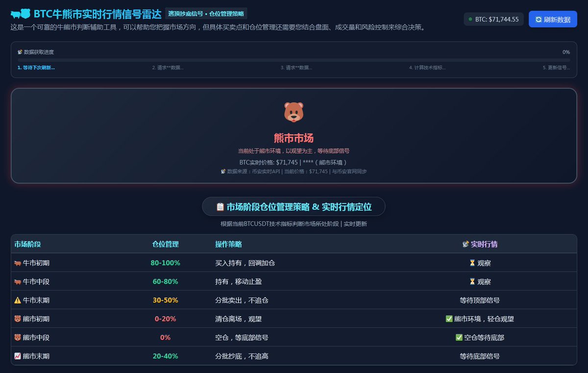Click the satellite icon beside 数据来源
The image size is (588, 373).
[x=223, y=172]
